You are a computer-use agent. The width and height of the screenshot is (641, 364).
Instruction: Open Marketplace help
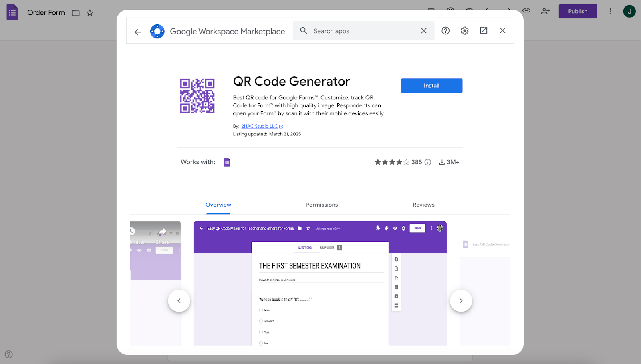tap(445, 31)
